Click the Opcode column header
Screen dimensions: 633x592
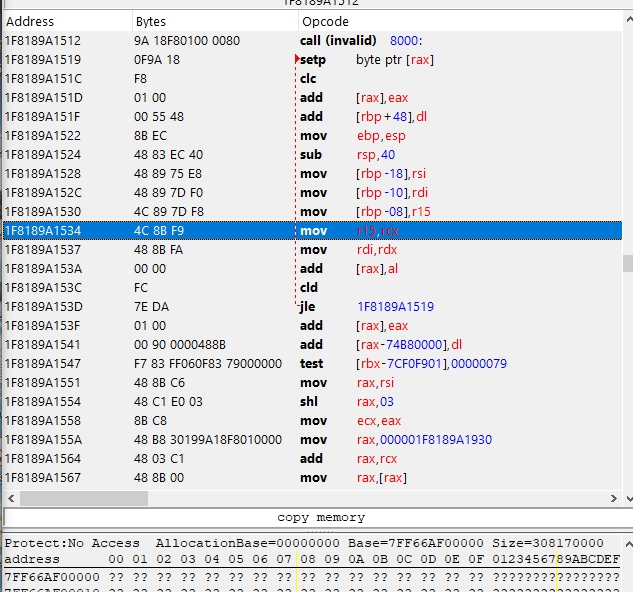pyautogui.click(x=325, y=21)
